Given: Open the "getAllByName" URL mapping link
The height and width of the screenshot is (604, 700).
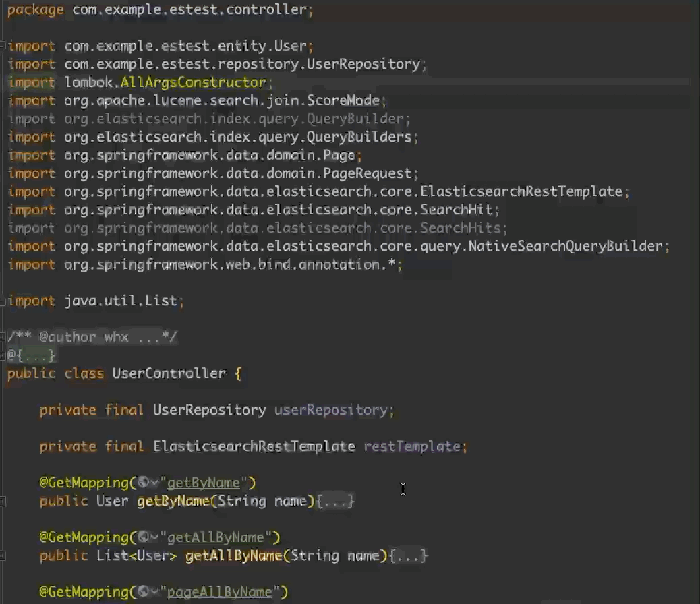Looking at the screenshot, I should pos(216,537).
